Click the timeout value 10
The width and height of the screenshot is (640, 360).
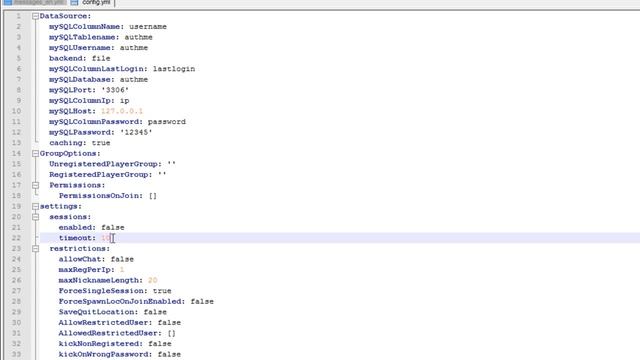(106, 238)
